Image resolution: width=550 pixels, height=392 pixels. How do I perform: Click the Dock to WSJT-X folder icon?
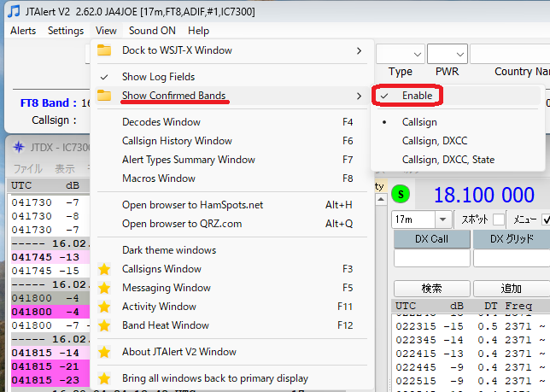tap(104, 50)
